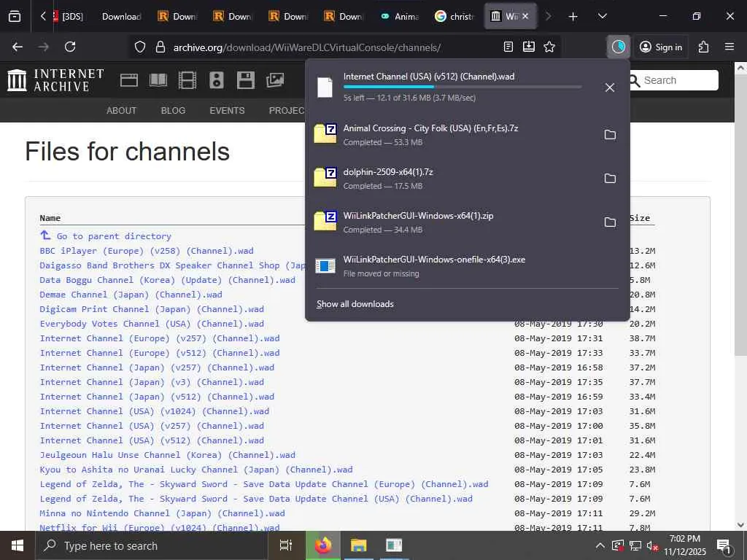The width and height of the screenshot is (747, 560).
Task: Open the Images icon in Archive nav
Action: [275, 80]
